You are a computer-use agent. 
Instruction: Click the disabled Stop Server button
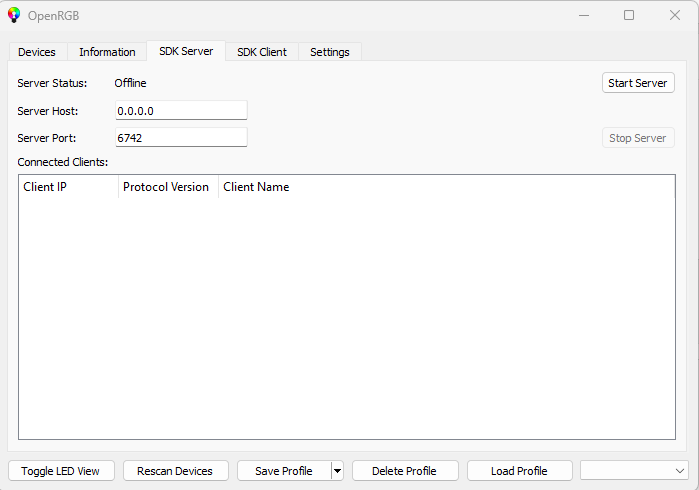(638, 138)
